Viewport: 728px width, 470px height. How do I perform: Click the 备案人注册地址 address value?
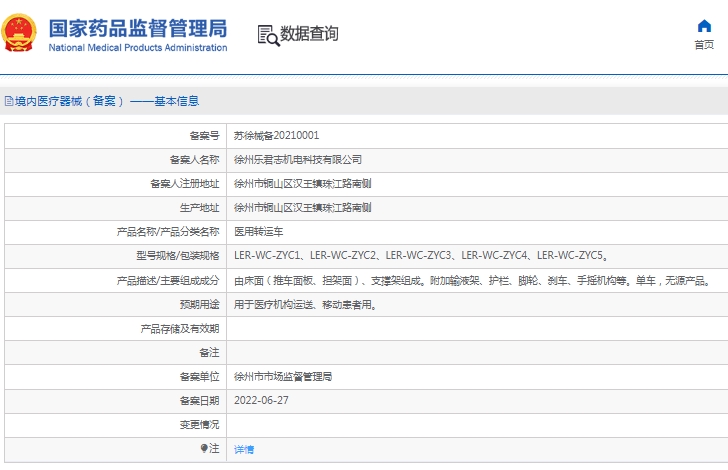(302, 184)
